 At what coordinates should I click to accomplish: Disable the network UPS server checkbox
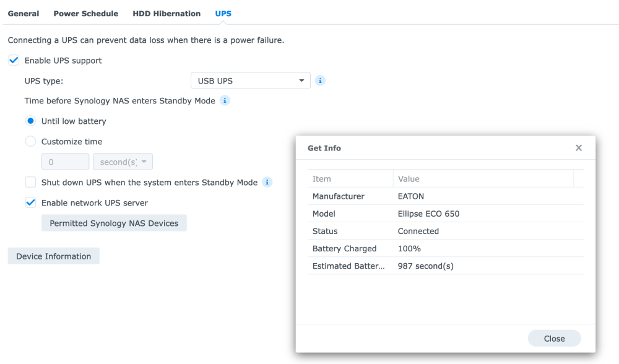30,202
